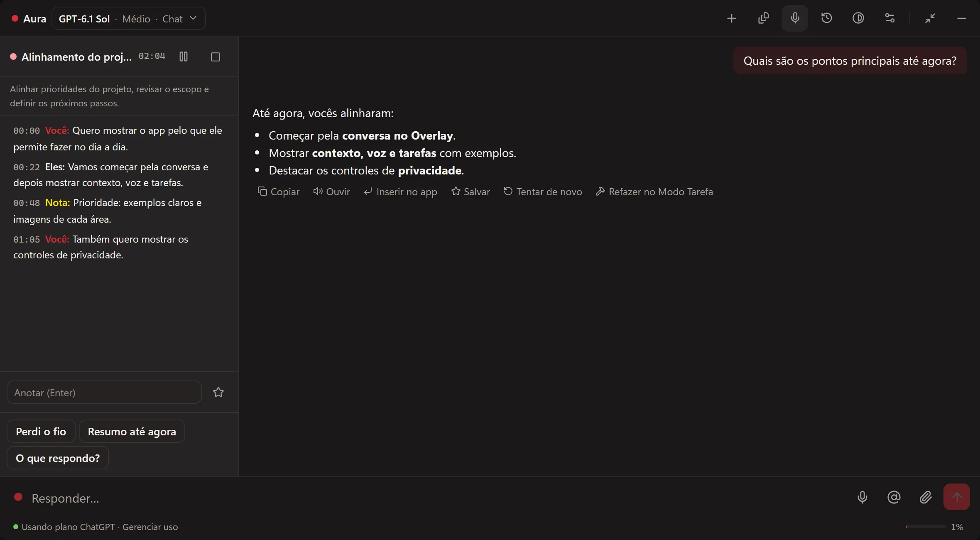
Task: Click Refazer no Modo Tarefa
Action: pyautogui.click(x=654, y=191)
